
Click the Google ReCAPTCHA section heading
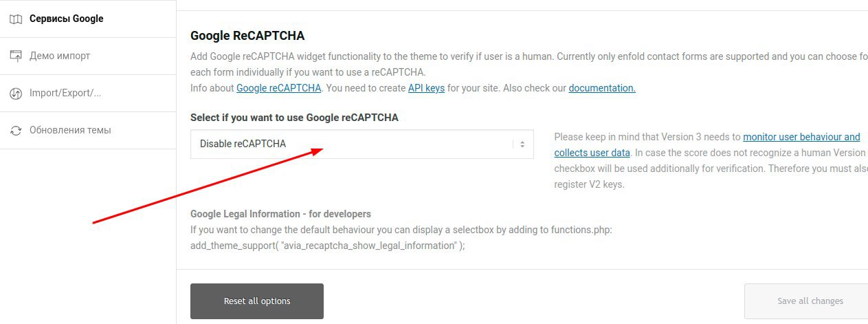(247, 36)
